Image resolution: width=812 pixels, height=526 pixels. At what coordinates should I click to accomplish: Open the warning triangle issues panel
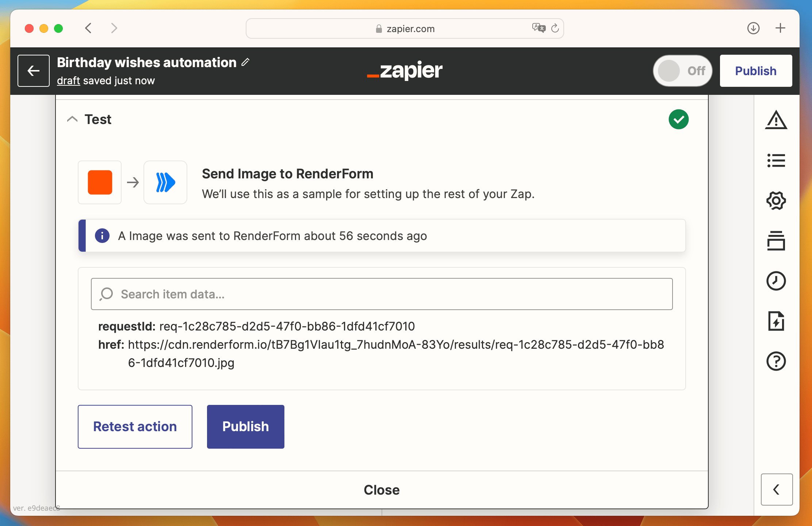coord(776,120)
